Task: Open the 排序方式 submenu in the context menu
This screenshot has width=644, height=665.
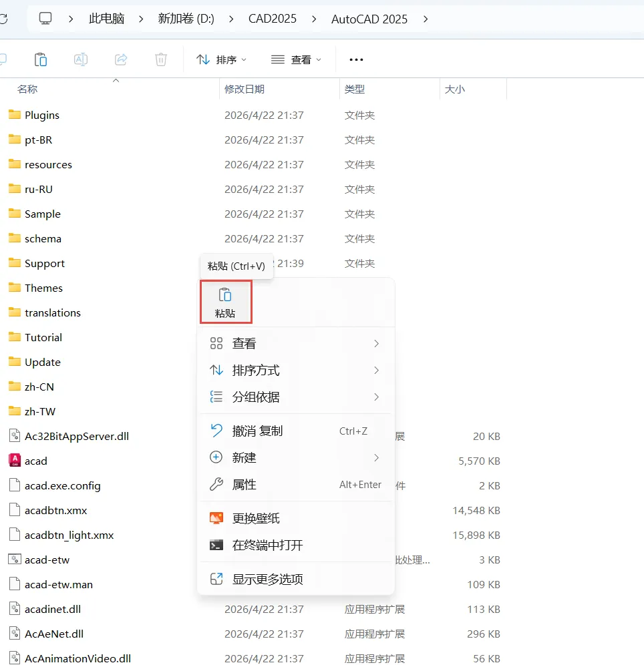Action: pos(295,371)
